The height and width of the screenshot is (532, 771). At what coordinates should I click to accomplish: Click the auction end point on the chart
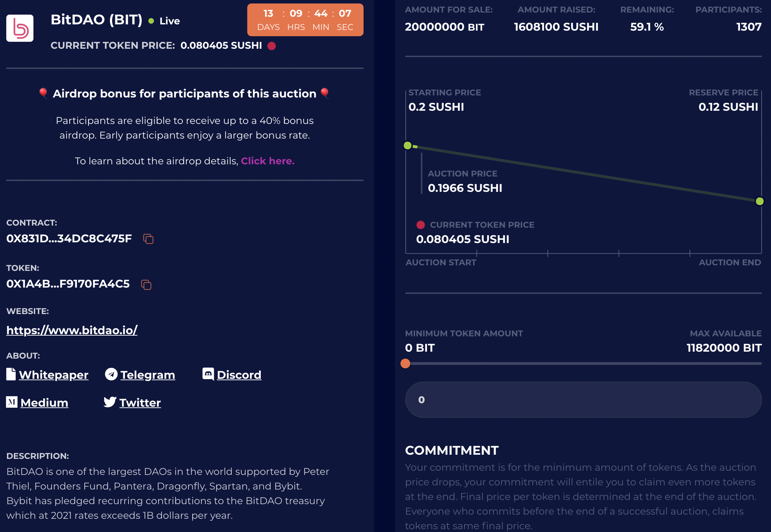pyautogui.click(x=760, y=201)
